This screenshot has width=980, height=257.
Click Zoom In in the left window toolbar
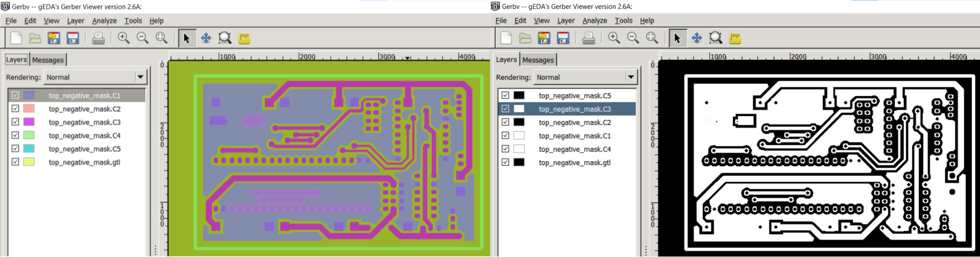coord(123,38)
